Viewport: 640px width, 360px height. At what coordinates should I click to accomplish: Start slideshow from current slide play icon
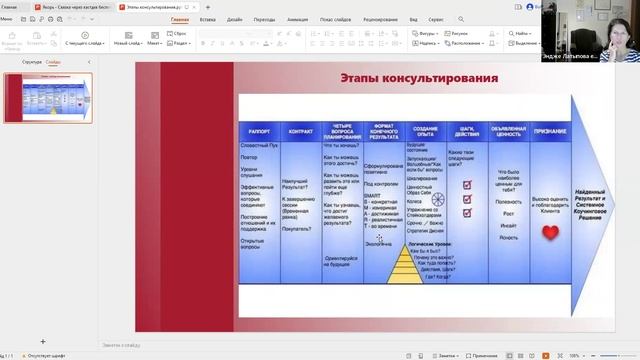pyautogui.click(x=85, y=35)
